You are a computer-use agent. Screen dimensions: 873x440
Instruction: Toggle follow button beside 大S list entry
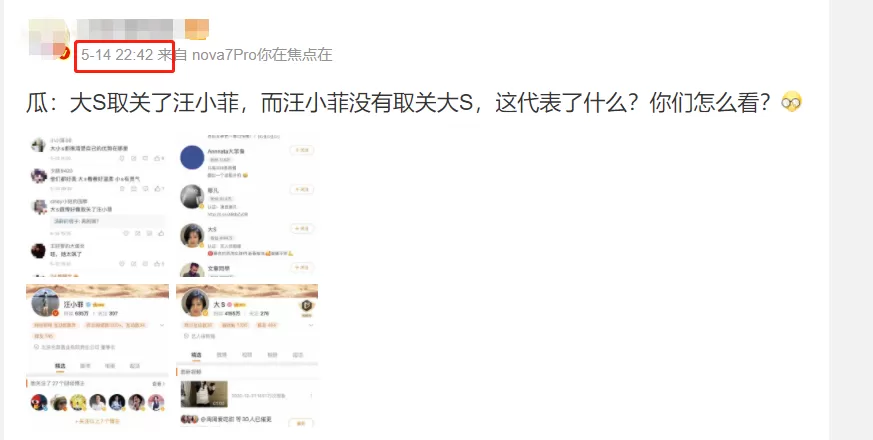(x=302, y=228)
